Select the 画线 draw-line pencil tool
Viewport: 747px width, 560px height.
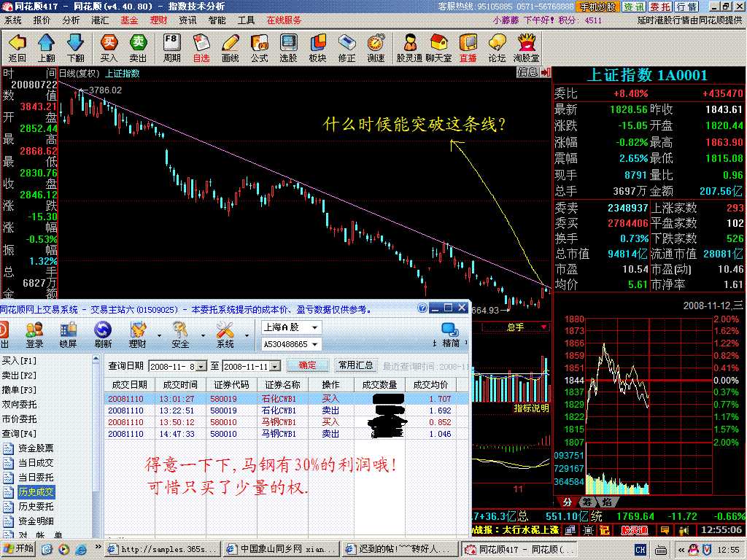(230, 47)
